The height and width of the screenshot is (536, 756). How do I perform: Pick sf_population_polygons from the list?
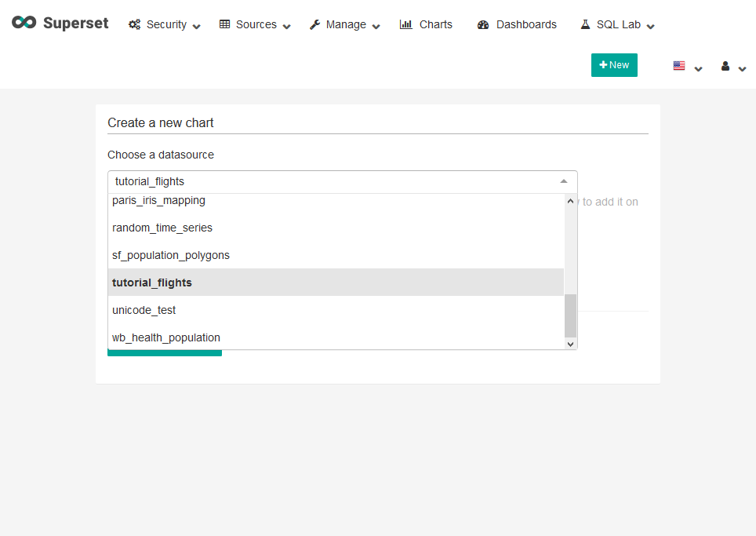point(170,255)
